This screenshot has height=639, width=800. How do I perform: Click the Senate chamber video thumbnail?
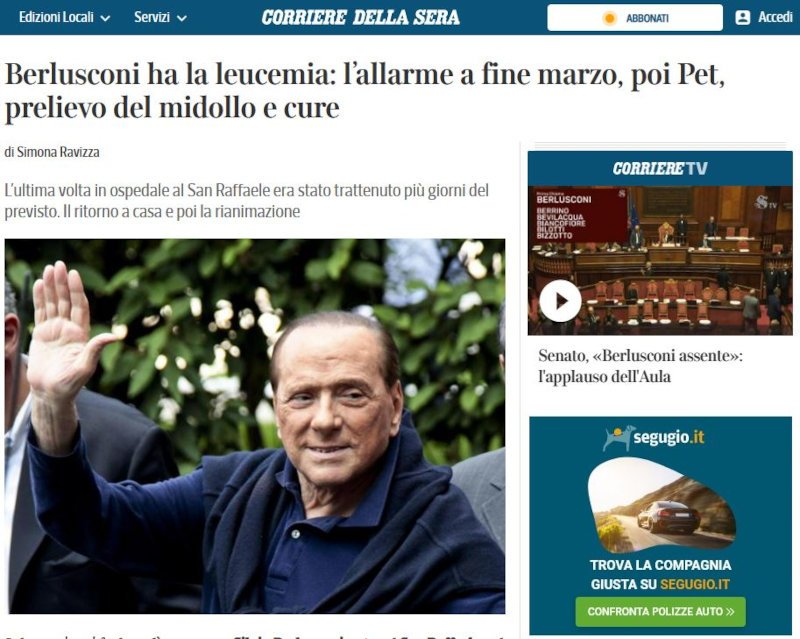click(660, 260)
